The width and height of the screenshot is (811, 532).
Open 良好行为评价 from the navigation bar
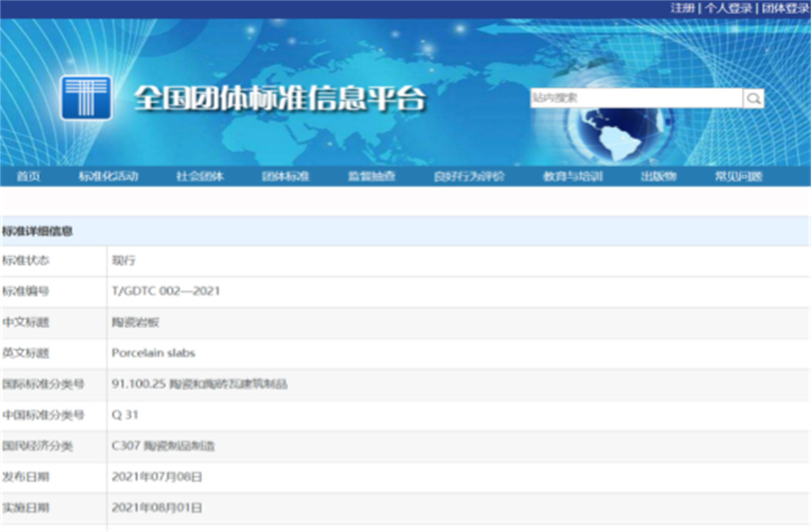(470, 177)
